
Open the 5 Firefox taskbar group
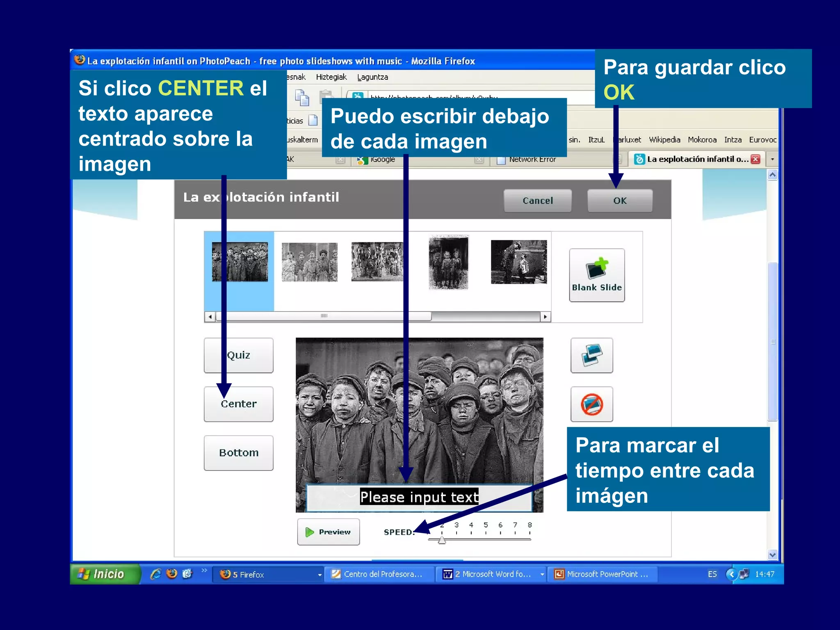click(x=269, y=575)
